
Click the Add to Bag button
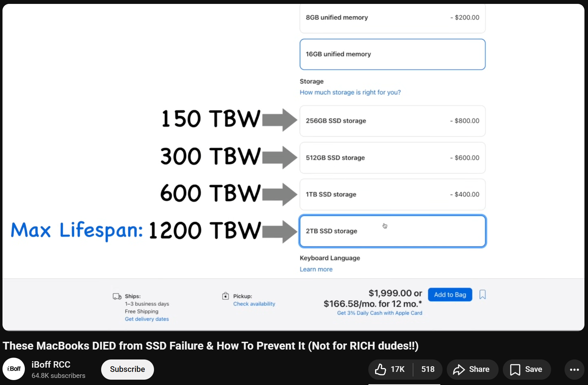(450, 295)
